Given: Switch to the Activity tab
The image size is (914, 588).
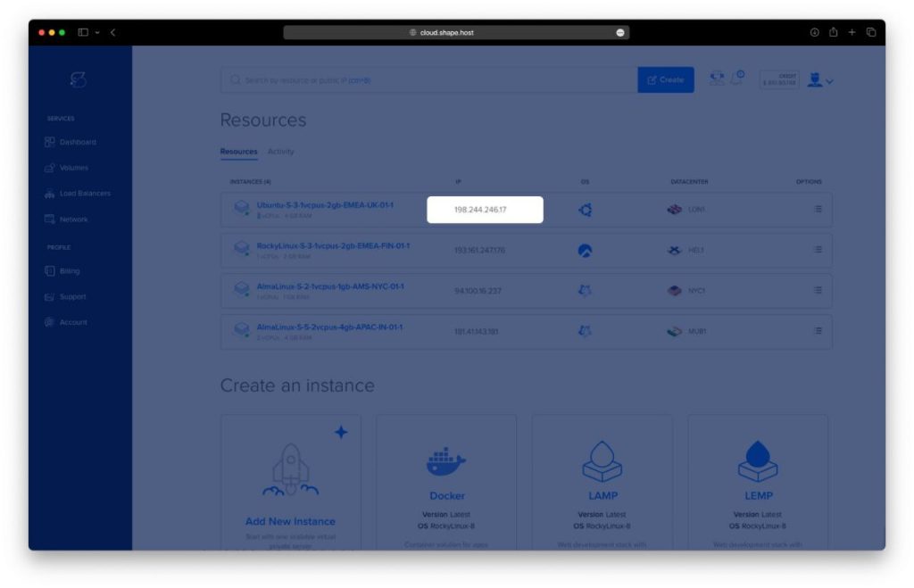Looking at the screenshot, I should tap(281, 152).
